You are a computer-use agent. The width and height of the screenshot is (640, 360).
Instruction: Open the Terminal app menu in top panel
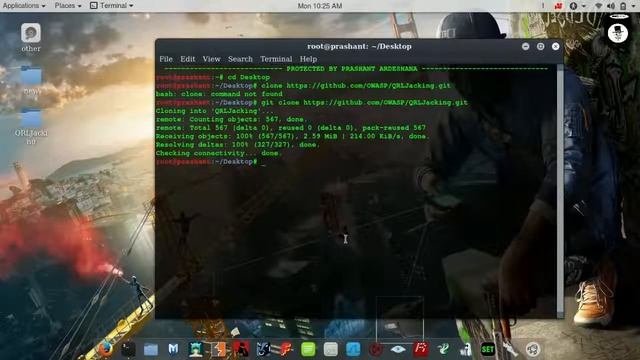pos(111,6)
